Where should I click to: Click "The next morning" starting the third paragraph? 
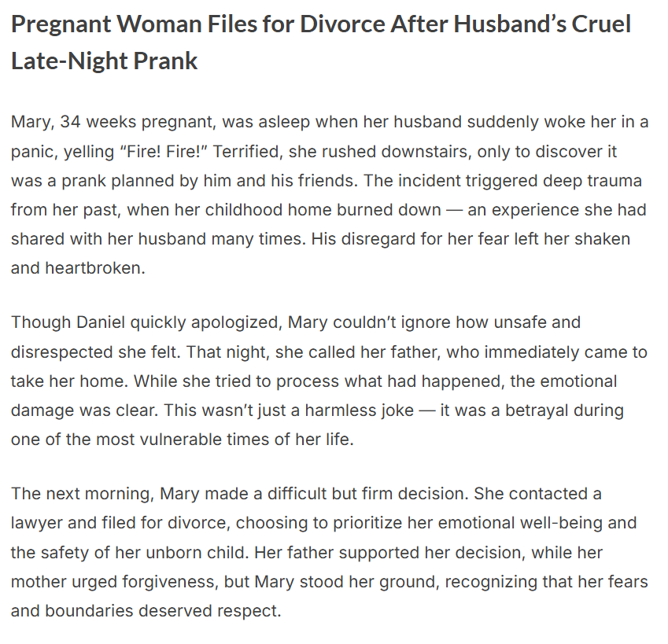coord(82,494)
